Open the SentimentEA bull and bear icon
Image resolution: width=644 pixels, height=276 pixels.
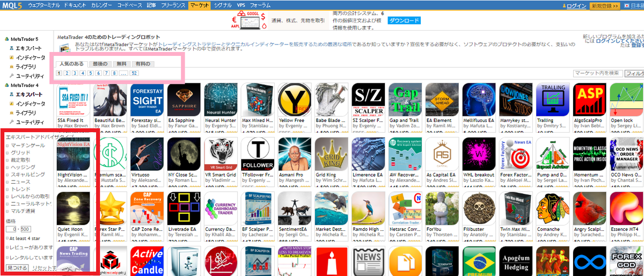(295, 208)
